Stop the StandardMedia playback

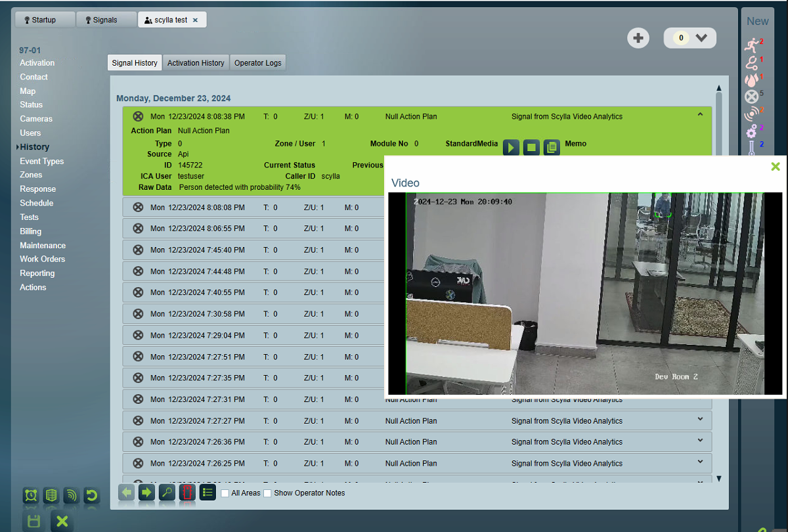[x=532, y=147]
